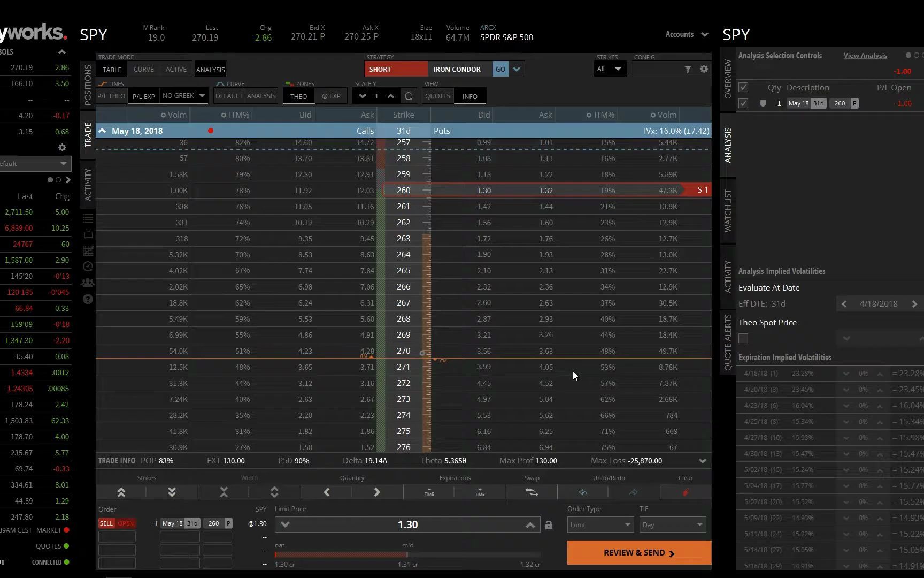Reset the Scale Y with the refresh icon
This screenshot has width=924, height=578.
click(409, 96)
